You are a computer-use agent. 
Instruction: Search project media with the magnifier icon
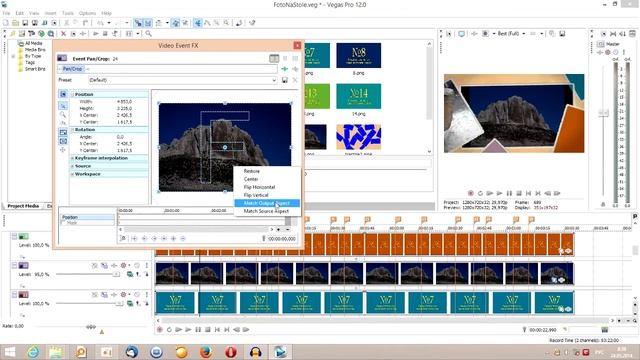[x=149, y=33]
